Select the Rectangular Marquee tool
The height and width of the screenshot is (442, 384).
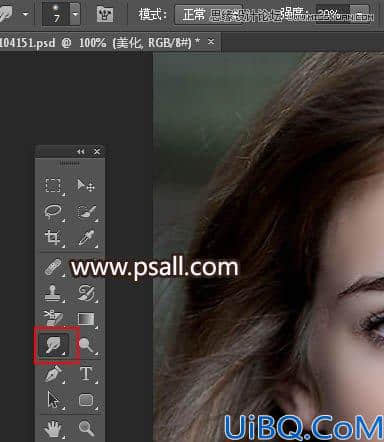tap(53, 185)
